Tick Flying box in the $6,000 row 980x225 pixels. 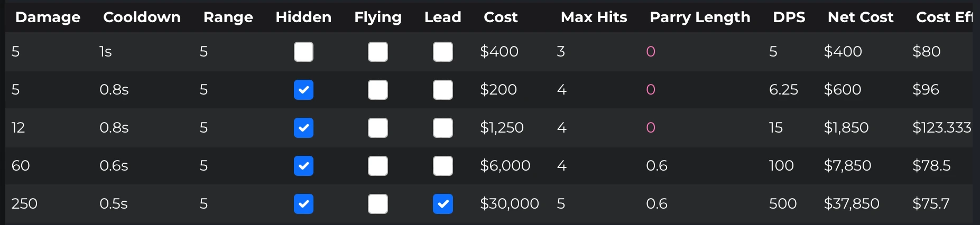(378, 166)
